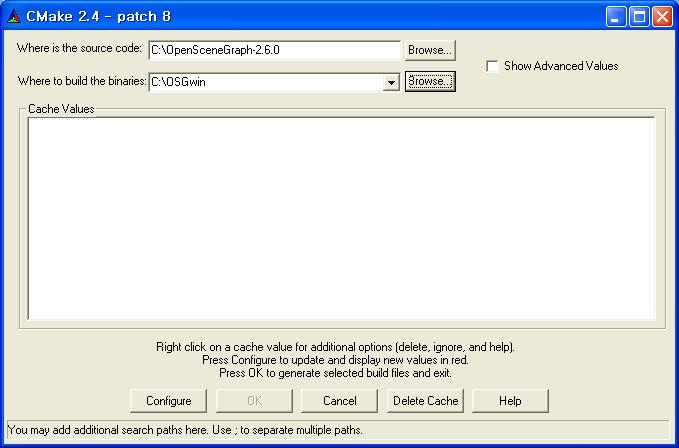Image resolution: width=679 pixels, height=448 pixels.
Task: Browse for the source code folder
Action: coord(430,50)
